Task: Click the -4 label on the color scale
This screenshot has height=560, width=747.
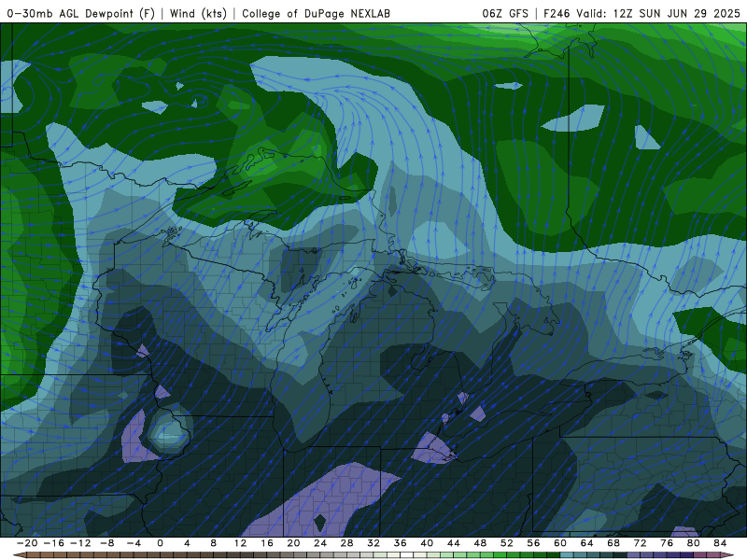Action: (134, 543)
